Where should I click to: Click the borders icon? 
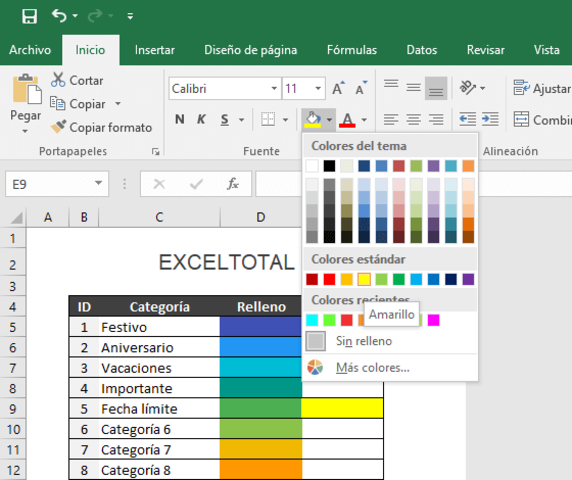click(x=268, y=119)
